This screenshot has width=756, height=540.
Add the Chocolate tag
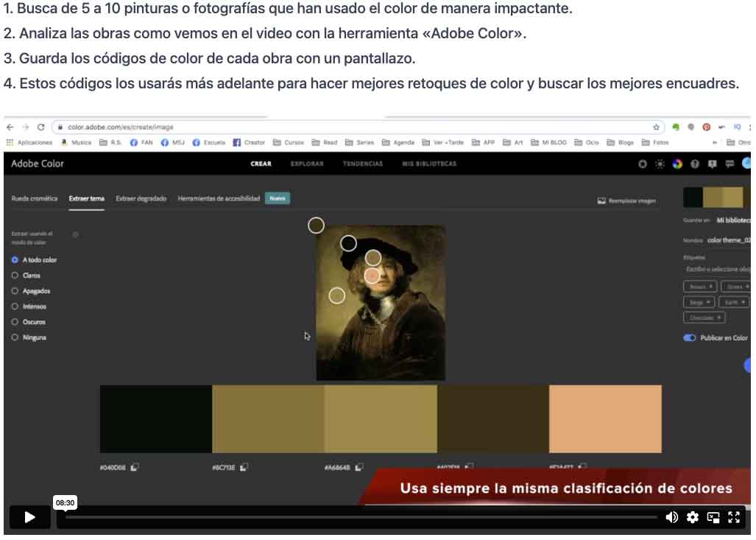[x=704, y=318]
